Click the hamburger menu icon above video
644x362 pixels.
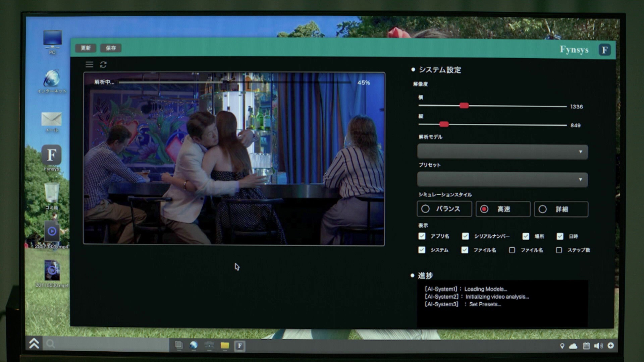tap(89, 64)
